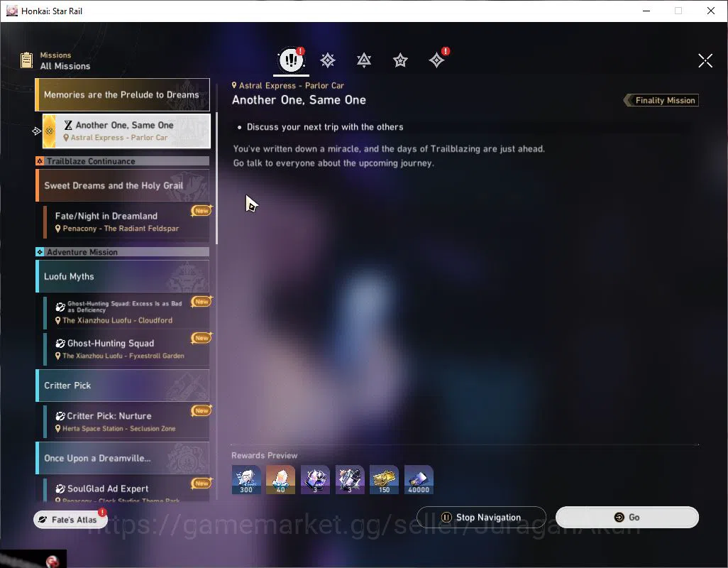Image resolution: width=728 pixels, height=568 pixels.
Task: Select the All Missions tab icon
Action: [291, 60]
